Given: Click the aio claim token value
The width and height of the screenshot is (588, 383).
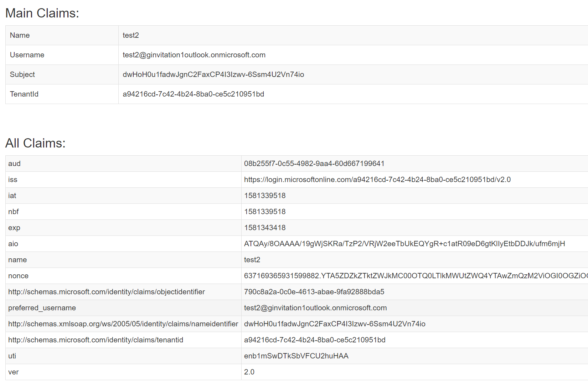Looking at the screenshot, I should [404, 244].
